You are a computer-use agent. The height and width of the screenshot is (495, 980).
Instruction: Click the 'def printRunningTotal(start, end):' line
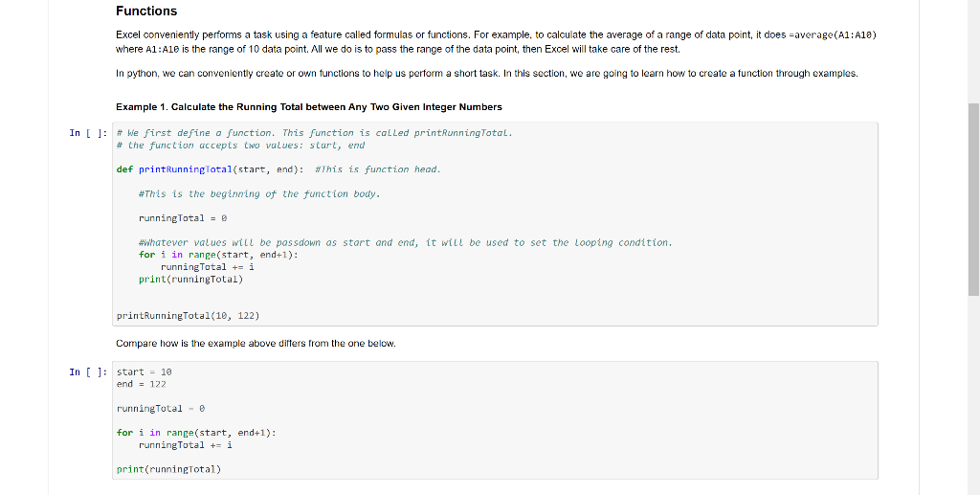(x=210, y=169)
